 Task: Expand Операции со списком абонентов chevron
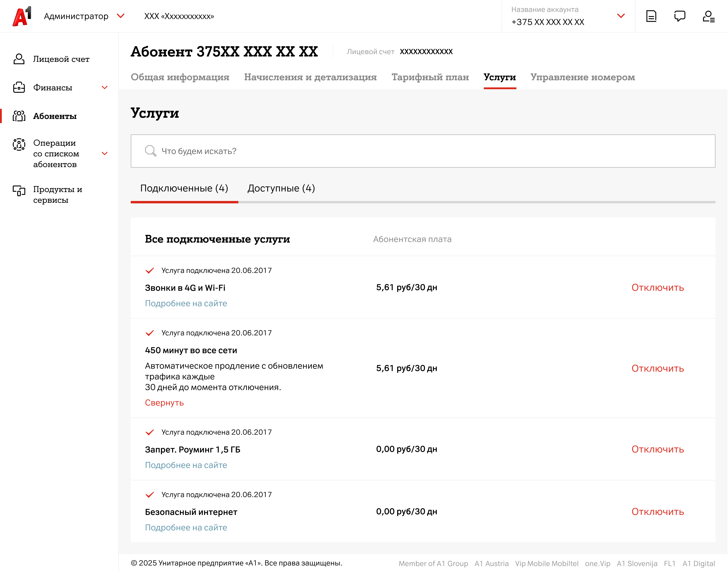[x=104, y=153]
